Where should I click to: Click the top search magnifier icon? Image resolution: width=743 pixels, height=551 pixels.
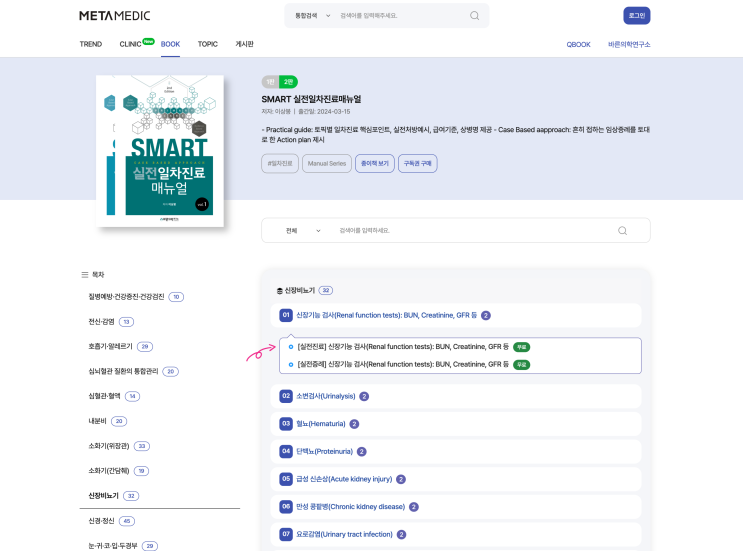(474, 16)
